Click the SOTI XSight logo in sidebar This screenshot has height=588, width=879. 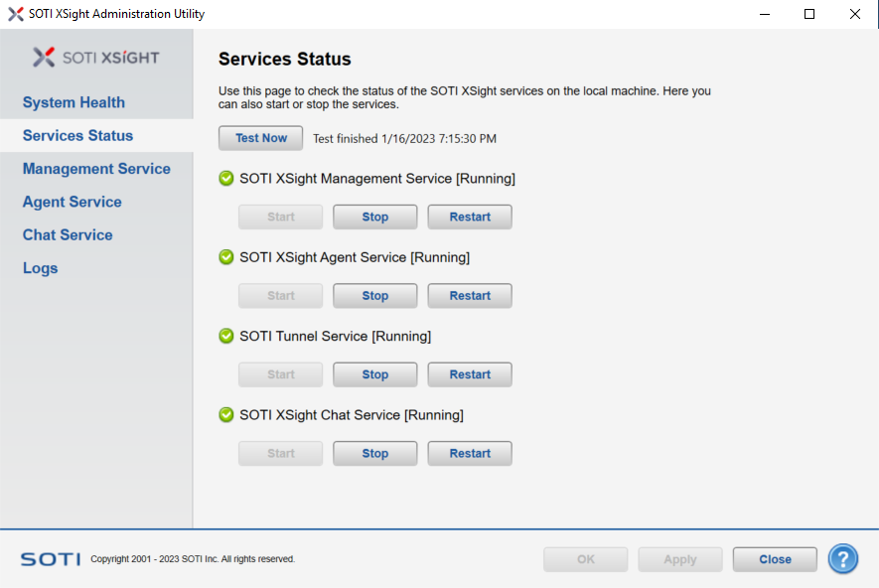point(96,58)
